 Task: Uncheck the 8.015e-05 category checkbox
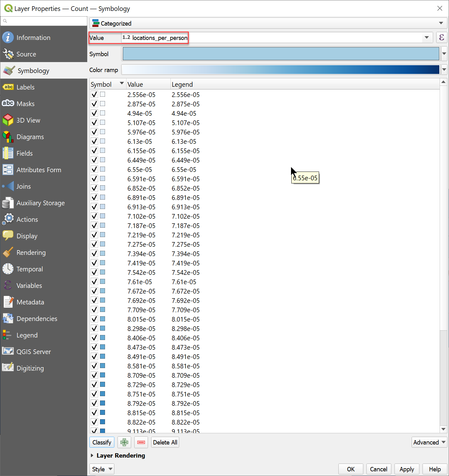click(x=94, y=319)
